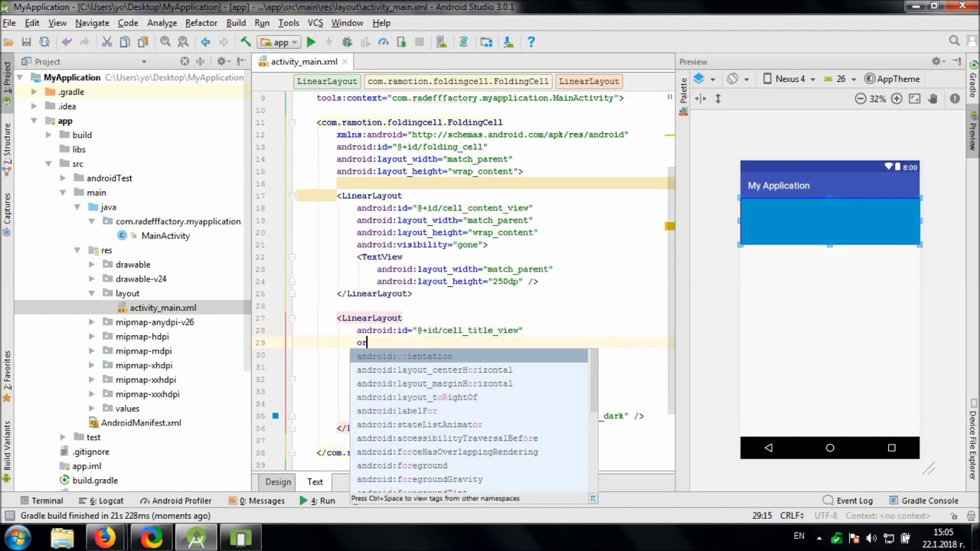980x551 pixels.
Task: Open the Gradle Console panel
Action: (x=923, y=500)
